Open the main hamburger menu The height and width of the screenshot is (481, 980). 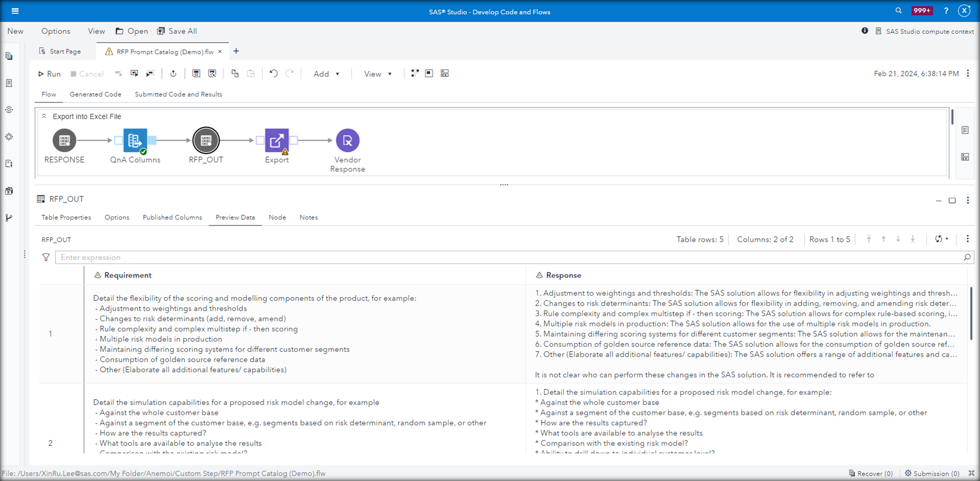click(15, 11)
